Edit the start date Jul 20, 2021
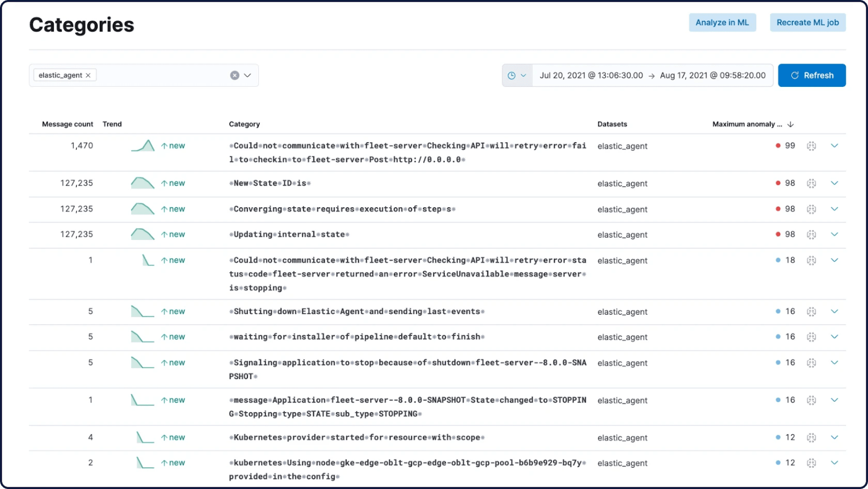868x489 pixels. [x=590, y=75]
